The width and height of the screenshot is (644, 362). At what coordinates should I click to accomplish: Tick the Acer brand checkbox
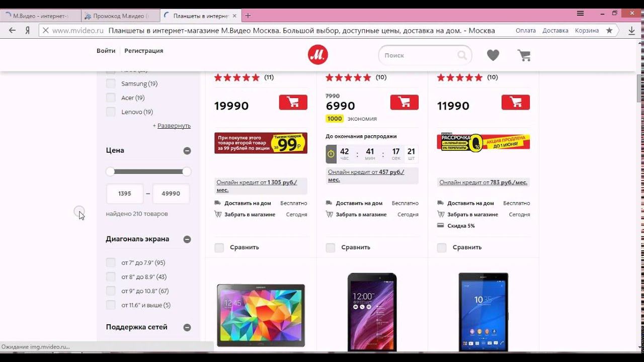pyautogui.click(x=111, y=98)
